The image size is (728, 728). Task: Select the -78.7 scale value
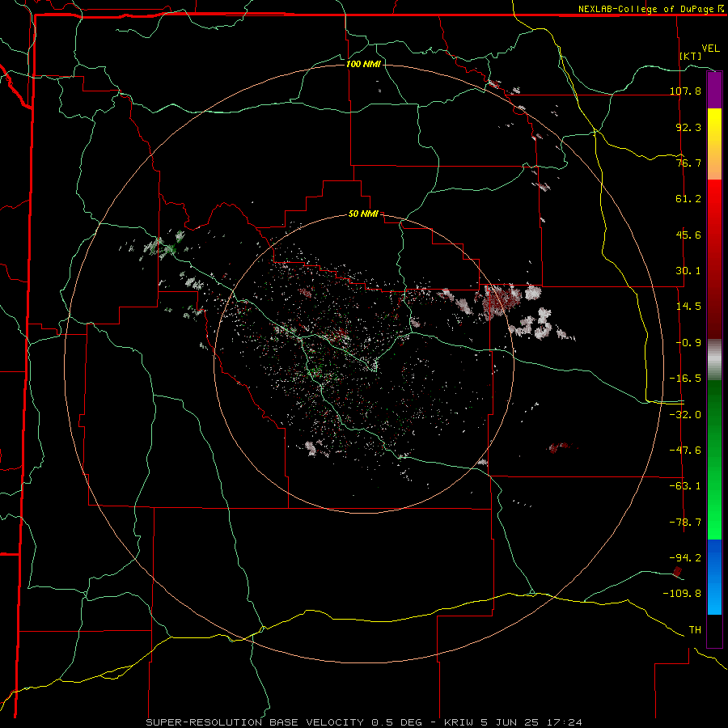pos(685,523)
